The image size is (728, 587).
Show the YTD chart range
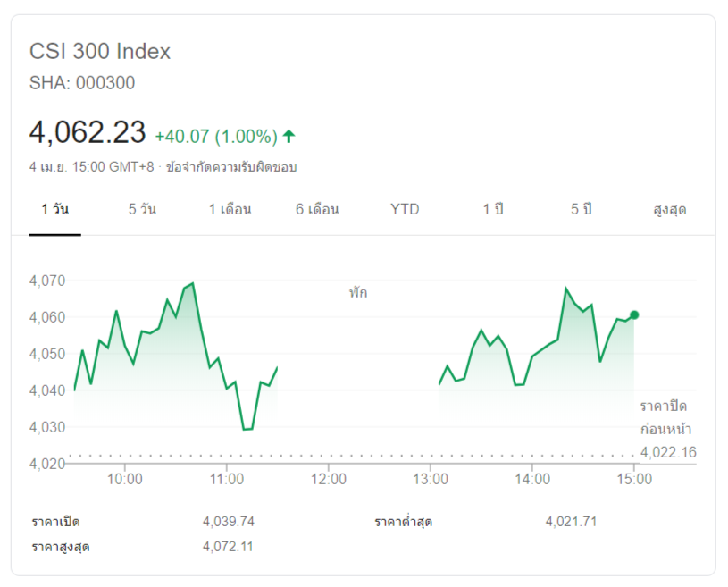[x=405, y=210]
